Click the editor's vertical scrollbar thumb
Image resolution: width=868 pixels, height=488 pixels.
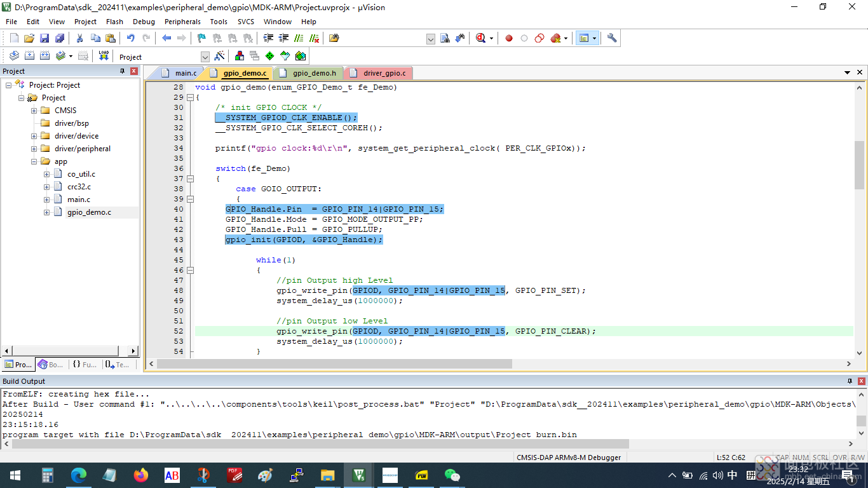click(x=859, y=165)
